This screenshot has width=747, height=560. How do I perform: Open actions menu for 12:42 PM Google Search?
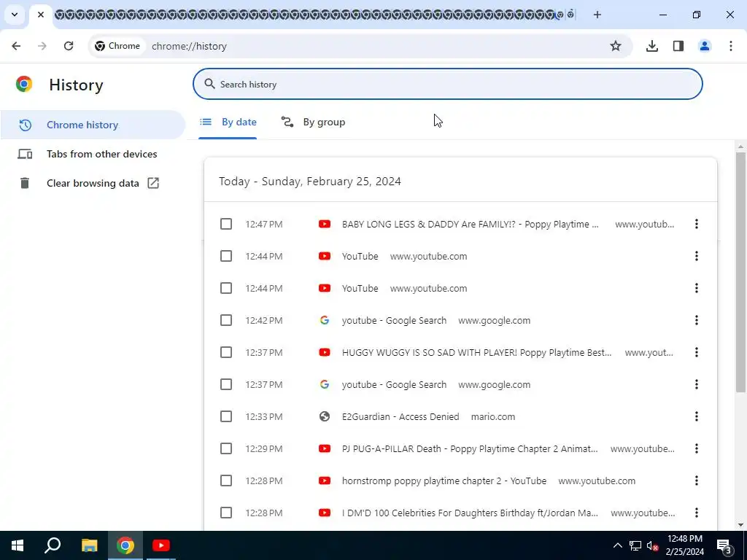coord(697,321)
